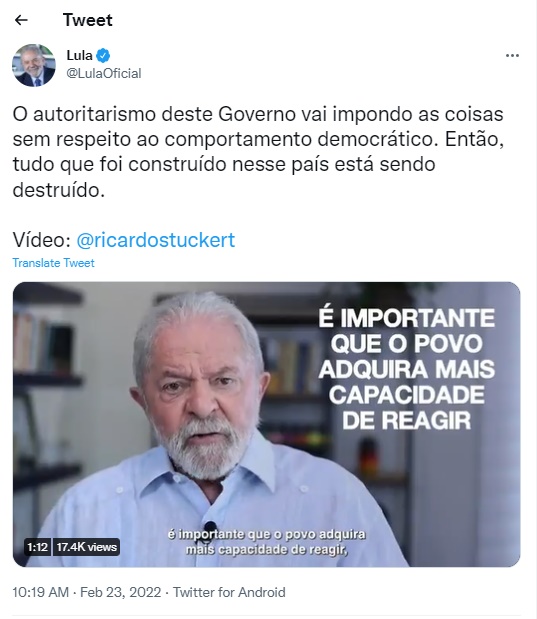Click the 17.4K views counter
This screenshot has width=537, height=619.
pyautogui.click(x=86, y=547)
